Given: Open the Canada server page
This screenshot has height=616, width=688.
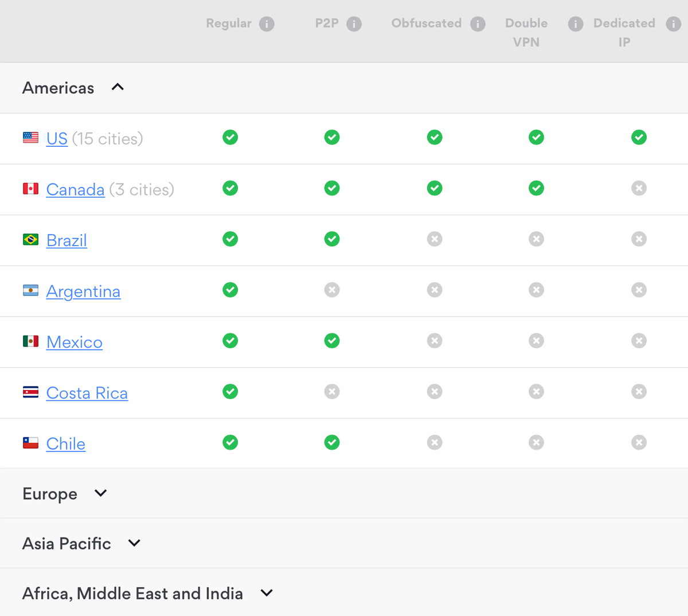Looking at the screenshot, I should coord(75,189).
